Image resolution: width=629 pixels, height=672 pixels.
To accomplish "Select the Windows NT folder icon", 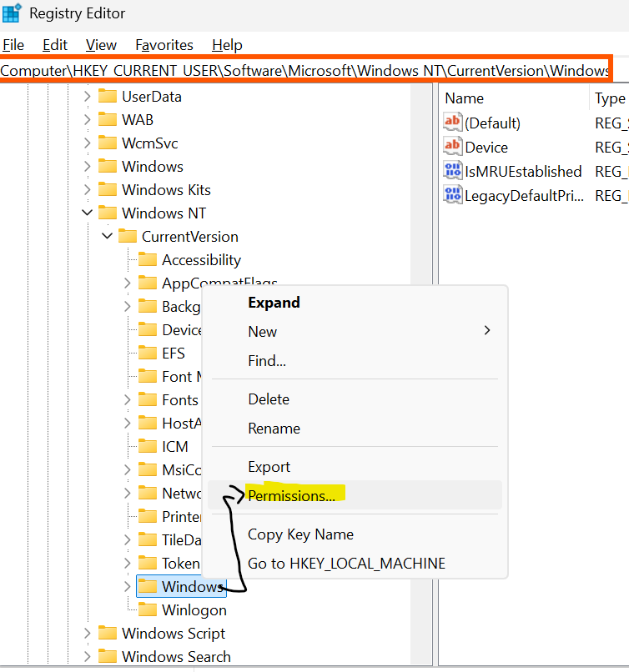I will [x=107, y=213].
